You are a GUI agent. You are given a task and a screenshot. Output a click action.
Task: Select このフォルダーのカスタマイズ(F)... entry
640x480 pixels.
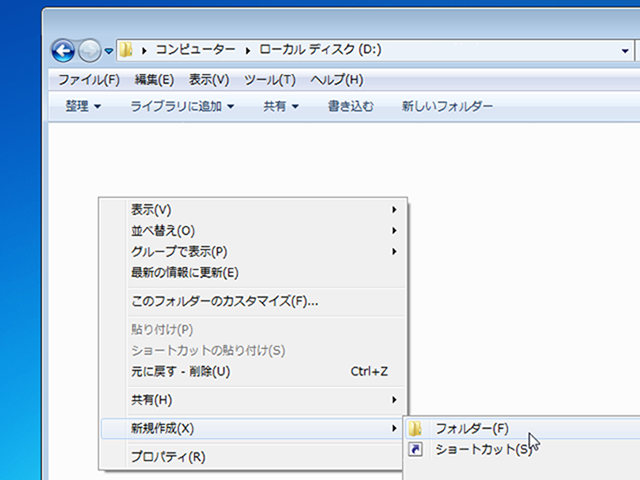pyautogui.click(x=253, y=302)
